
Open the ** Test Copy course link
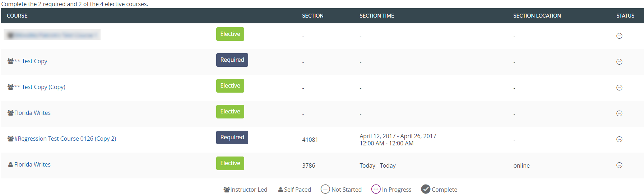pyautogui.click(x=31, y=61)
